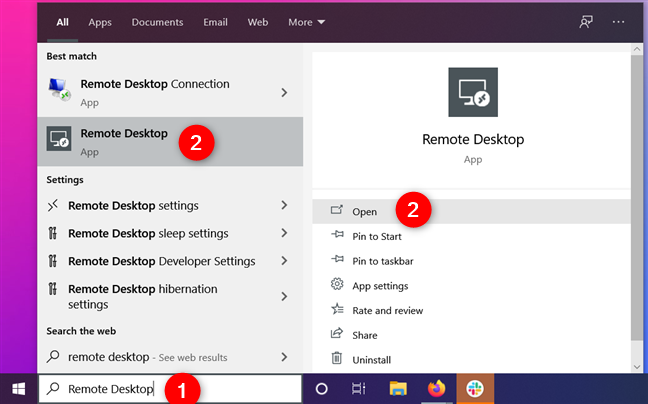Expand Remote Desktop Connection result arrow
Screen dimensions: 648x404
[284, 93]
